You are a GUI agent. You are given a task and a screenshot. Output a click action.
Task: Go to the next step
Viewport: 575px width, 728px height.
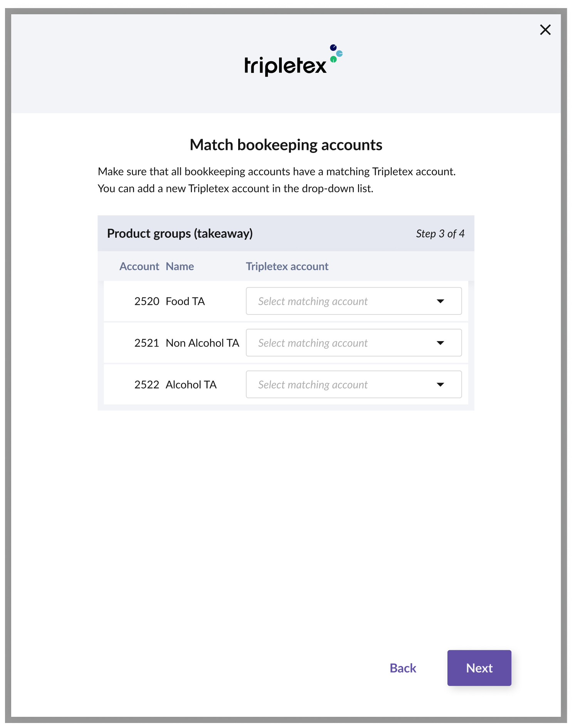tap(479, 668)
